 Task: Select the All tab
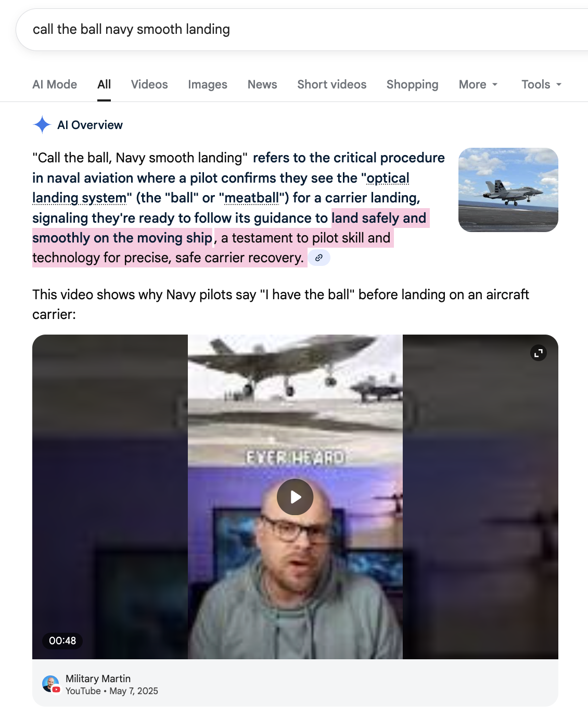(104, 84)
